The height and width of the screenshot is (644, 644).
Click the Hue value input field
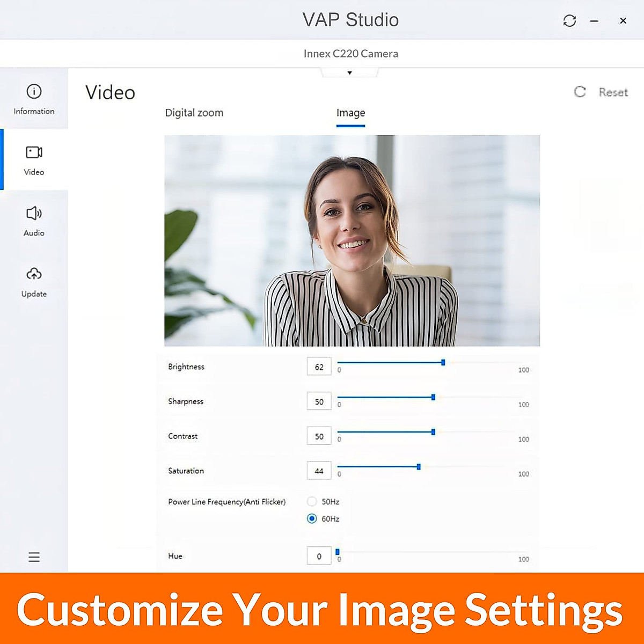point(319,556)
